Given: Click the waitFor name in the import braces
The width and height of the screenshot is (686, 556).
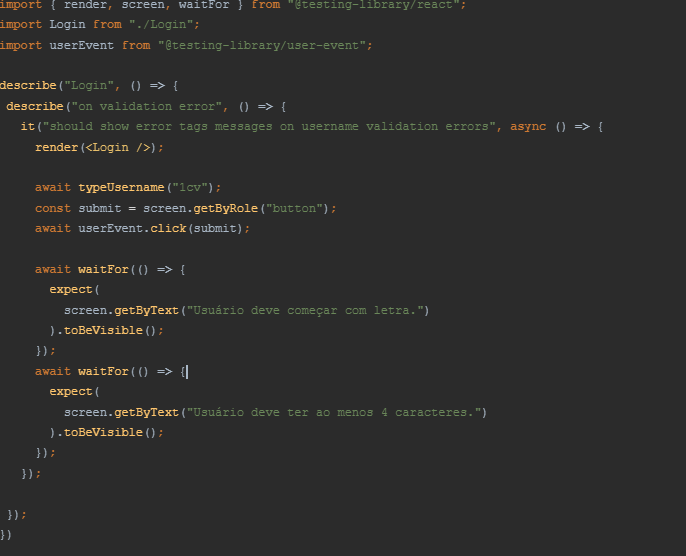Looking at the screenshot, I should 204,5.
